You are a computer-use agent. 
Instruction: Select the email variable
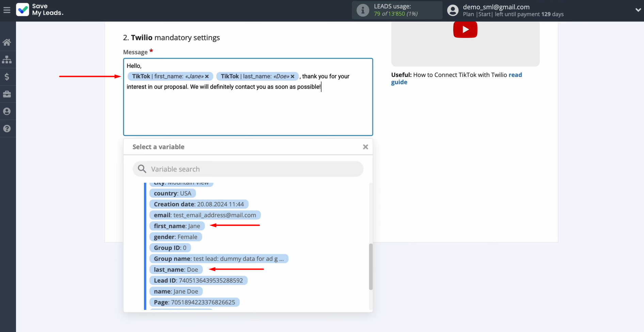[205, 215]
